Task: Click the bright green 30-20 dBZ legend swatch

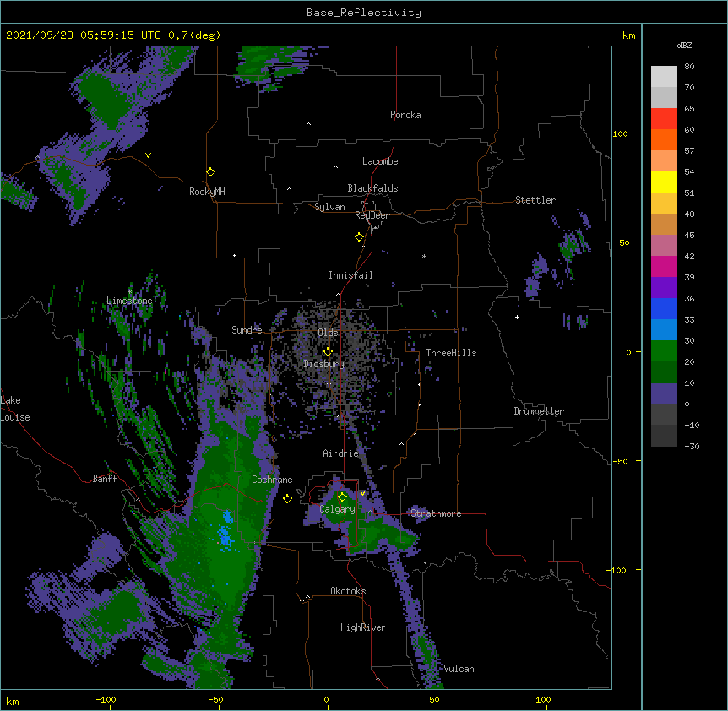Action: coord(664,351)
